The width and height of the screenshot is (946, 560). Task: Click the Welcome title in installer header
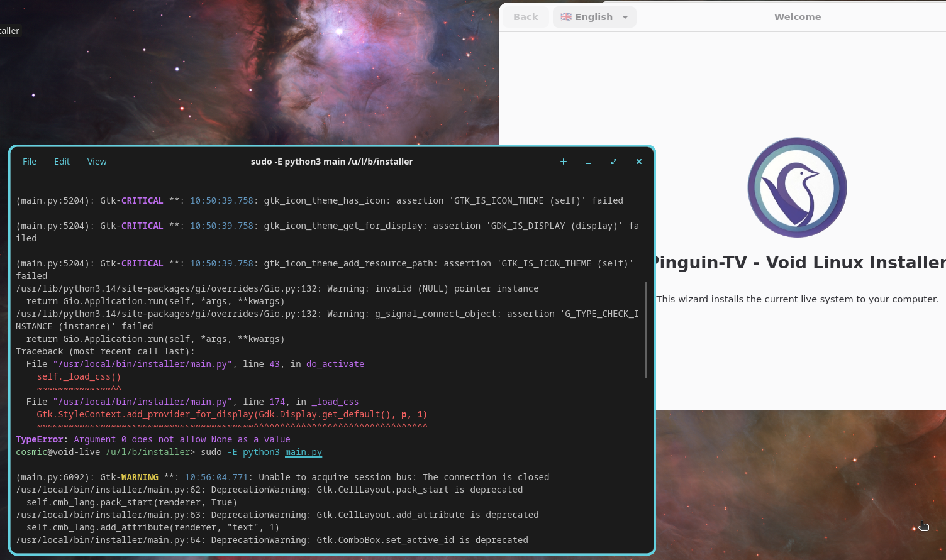point(797,17)
